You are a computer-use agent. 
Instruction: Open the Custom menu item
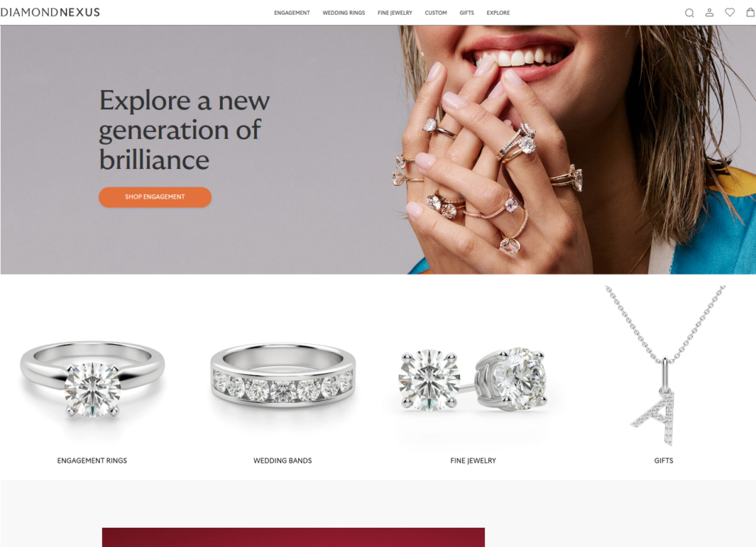436,13
